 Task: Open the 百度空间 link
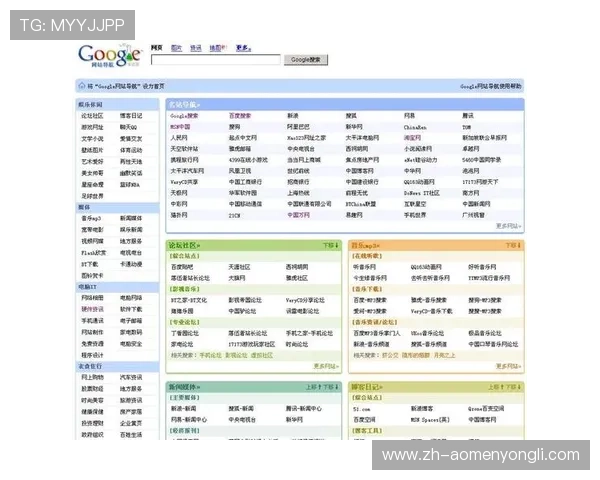click(x=364, y=420)
